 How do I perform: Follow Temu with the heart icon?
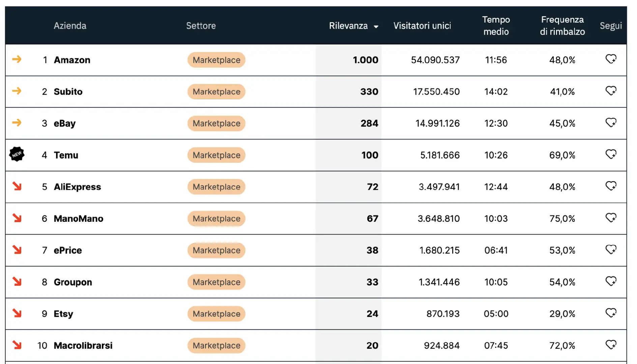click(x=611, y=154)
